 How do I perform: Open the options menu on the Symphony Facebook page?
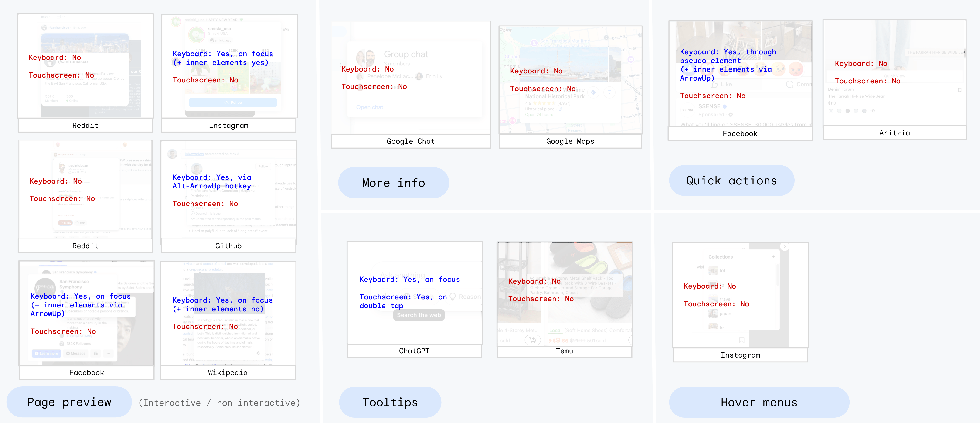coord(109,353)
